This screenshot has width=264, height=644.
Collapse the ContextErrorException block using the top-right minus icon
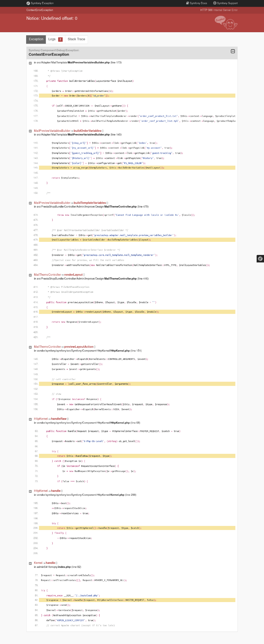[x=233, y=51]
